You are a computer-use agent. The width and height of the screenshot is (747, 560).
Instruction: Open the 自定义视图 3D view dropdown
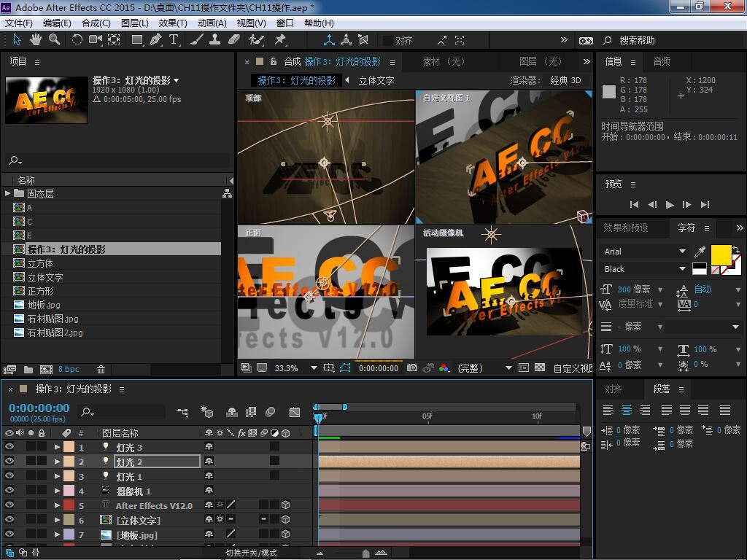coord(573,368)
